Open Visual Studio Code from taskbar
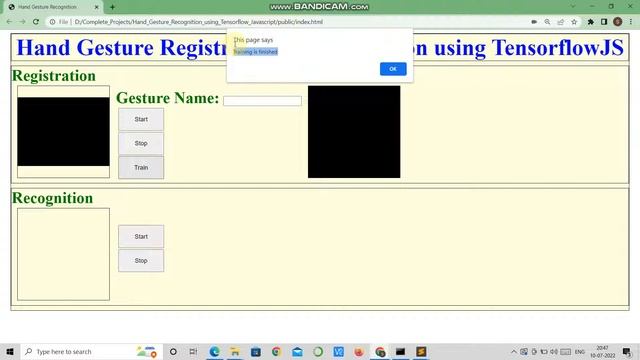Image resolution: width=640 pixels, height=360 pixels. [x=338, y=351]
